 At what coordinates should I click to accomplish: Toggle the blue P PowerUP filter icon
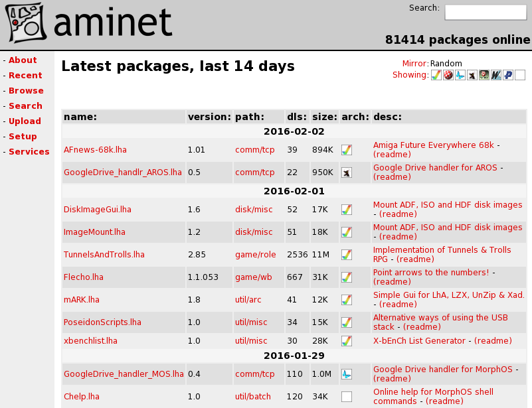coord(508,75)
